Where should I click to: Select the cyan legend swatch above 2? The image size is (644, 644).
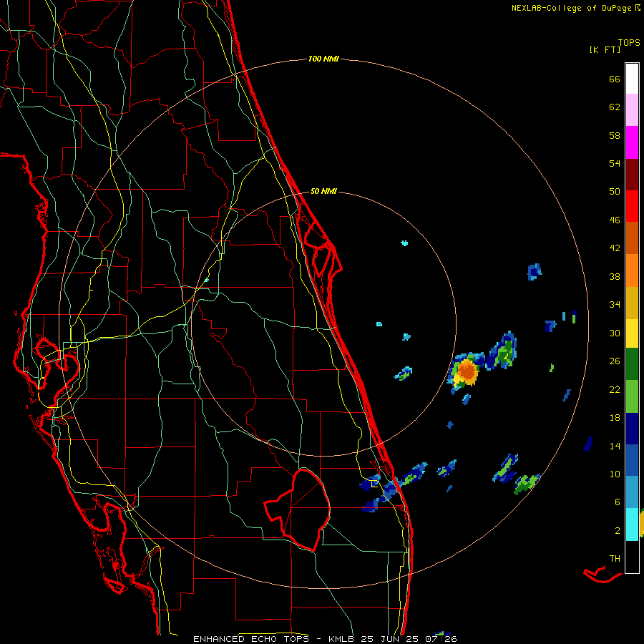pyautogui.click(x=632, y=525)
